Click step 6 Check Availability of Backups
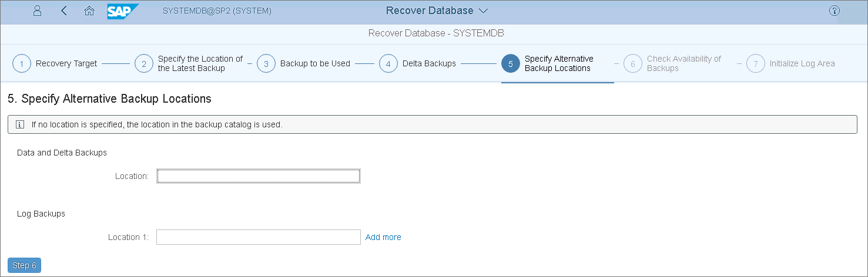868x277 pixels. click(673, 63)
